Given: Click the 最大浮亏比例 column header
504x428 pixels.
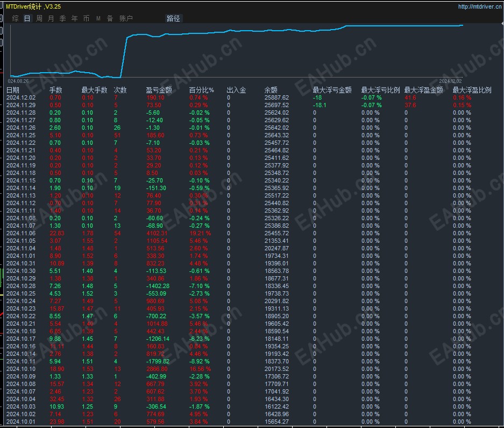Looking at the screenshot, I should [381, 90].
